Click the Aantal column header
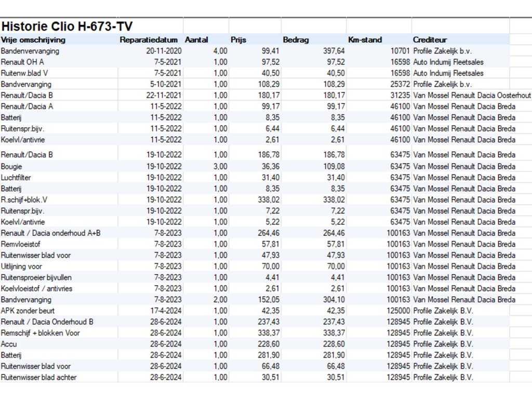This screenshot has height=399, width=532. coord(196,39)
